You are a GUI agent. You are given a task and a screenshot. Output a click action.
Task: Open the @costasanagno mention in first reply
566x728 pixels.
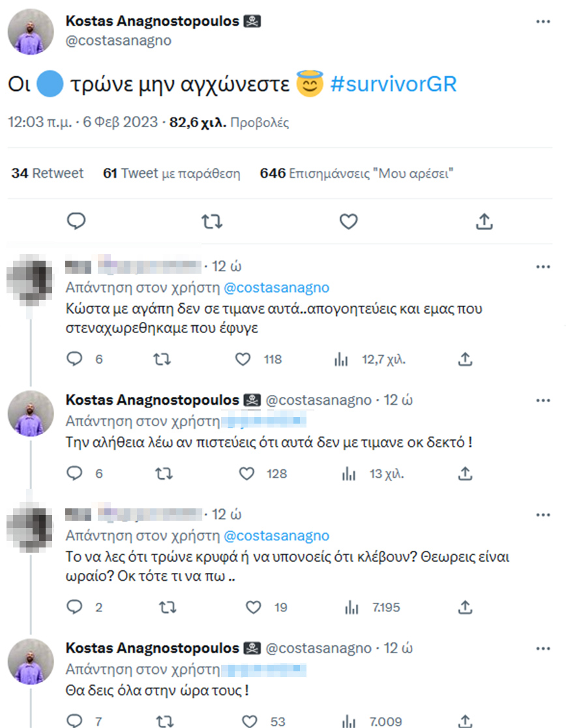point(277,287)
